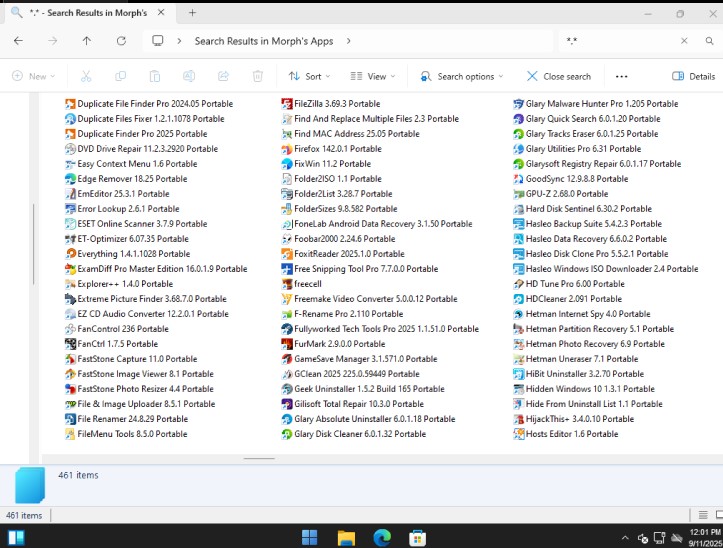Click the chevron before Search Results breadcrumb

[179, 41]
